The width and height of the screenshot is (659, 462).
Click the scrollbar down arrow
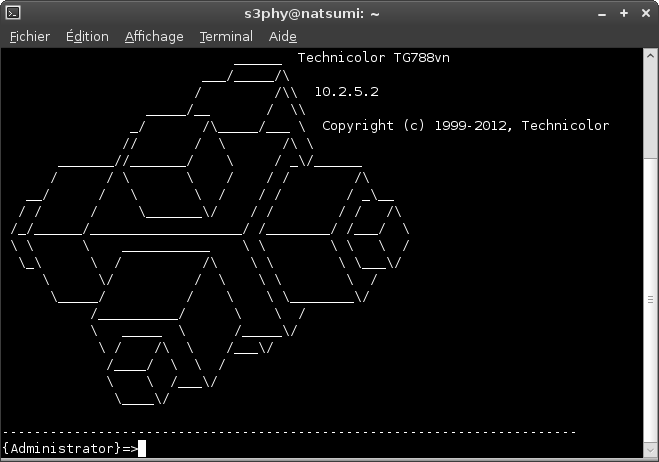[x=650, y=450]
